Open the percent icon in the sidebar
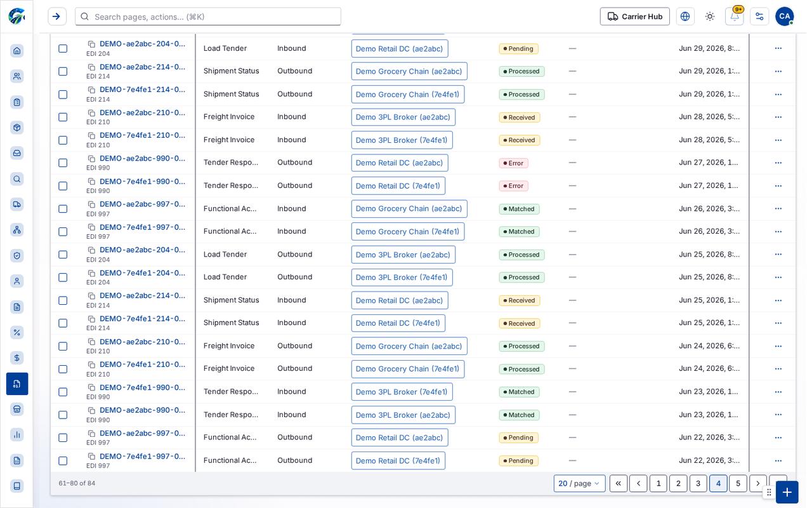 pos(17,332)
